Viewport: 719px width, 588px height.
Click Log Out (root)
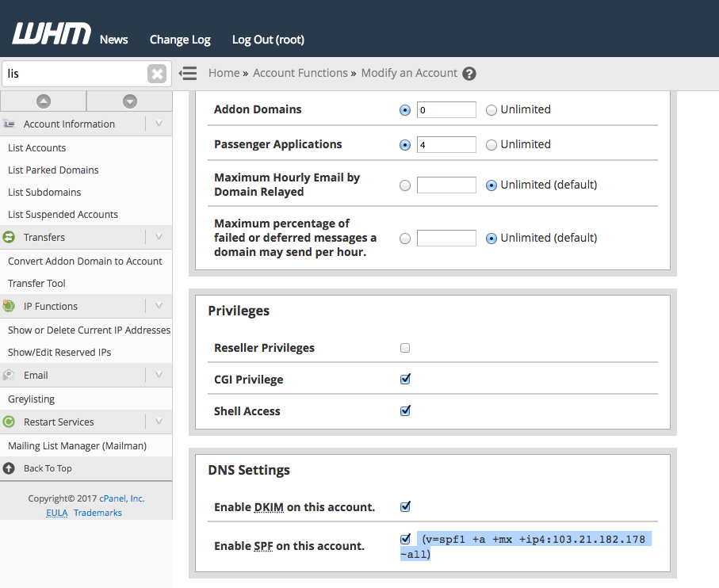pyautogui.click(x=268, y=40)
